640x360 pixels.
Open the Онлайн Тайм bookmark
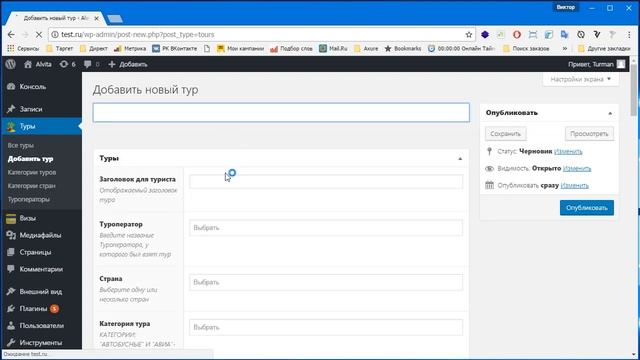click(x=461, y=49)
